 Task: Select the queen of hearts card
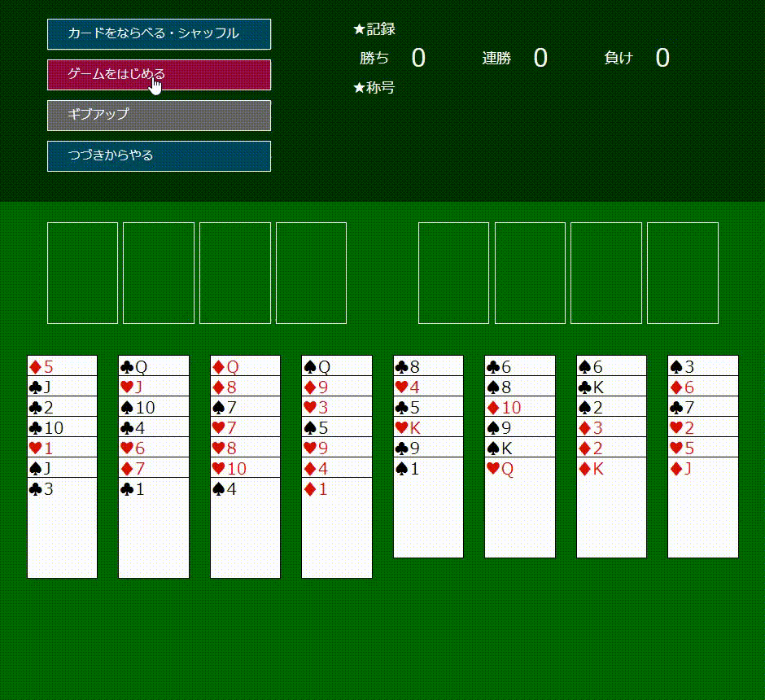tap(519, 506)
